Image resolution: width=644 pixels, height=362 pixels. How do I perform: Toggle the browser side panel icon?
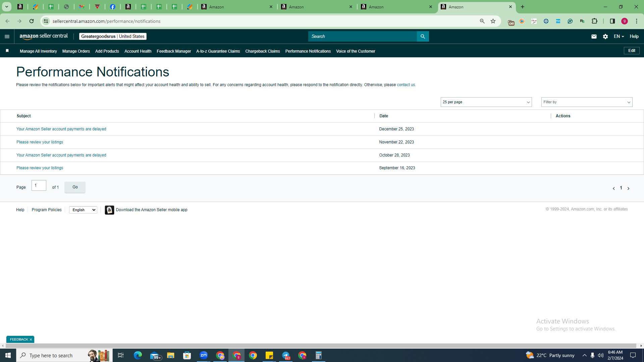pyautogui.click(x=612, y=21)
